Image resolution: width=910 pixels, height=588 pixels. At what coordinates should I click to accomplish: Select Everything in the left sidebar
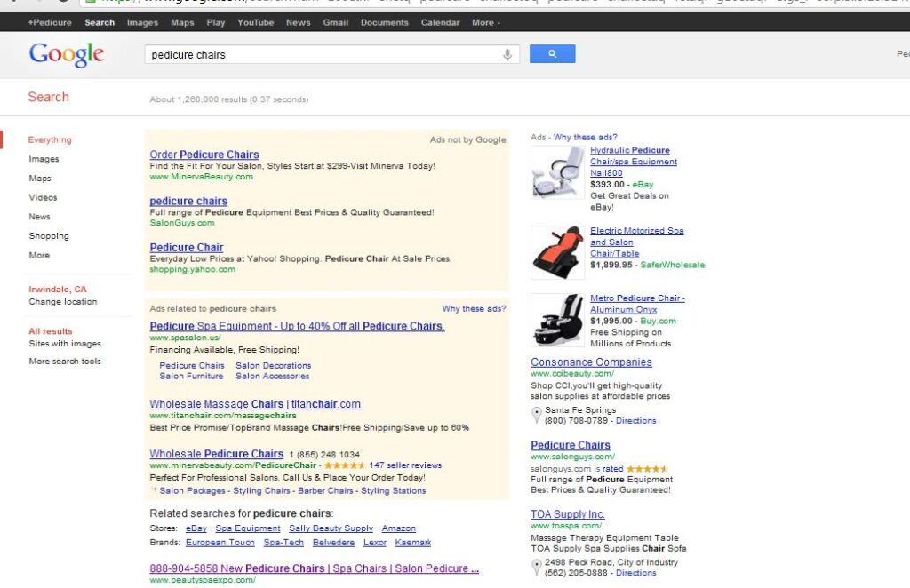(50, 139)
